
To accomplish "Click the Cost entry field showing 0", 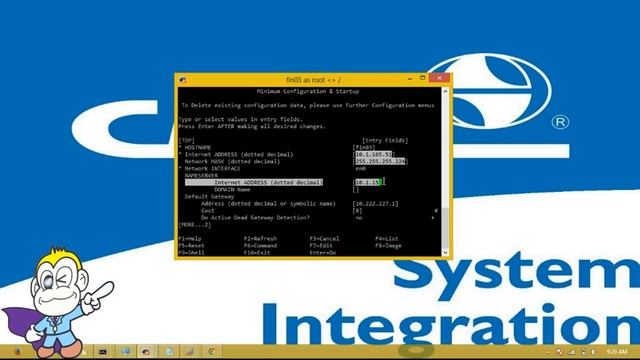I will click(358, 211).
